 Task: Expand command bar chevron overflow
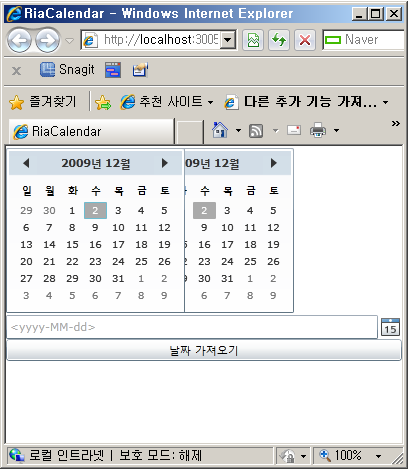click(x=396, y=124)
